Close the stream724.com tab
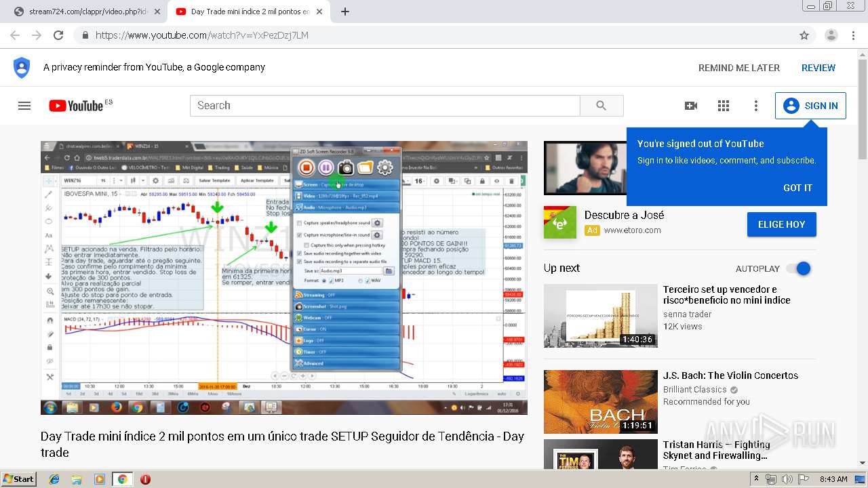 point(157,12)
